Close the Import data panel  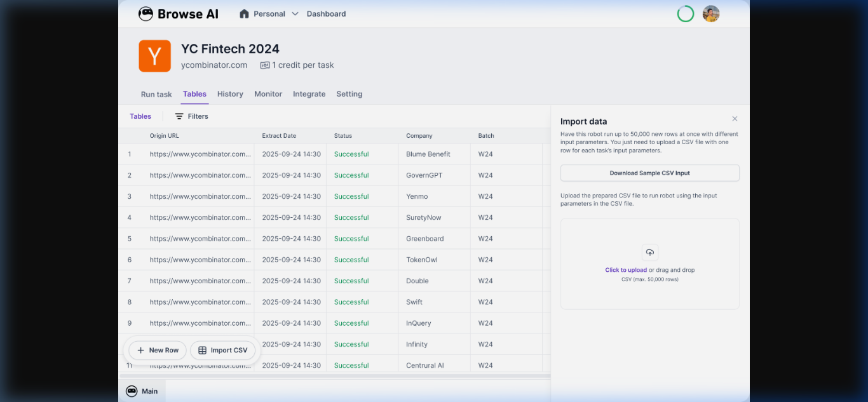click(x=735, y=119)
